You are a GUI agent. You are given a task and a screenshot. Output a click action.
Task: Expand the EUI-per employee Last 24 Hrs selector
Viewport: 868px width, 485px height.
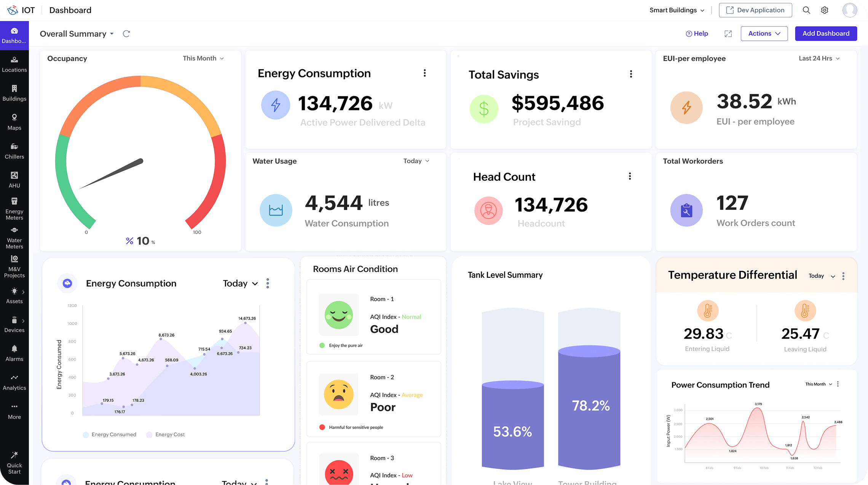[x=819, y=58]
